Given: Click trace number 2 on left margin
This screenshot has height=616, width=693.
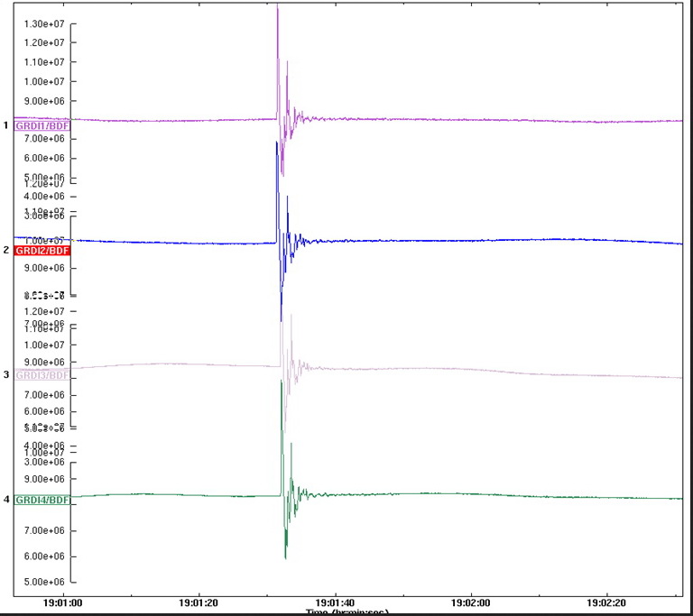Looking at the screenshot, I should (6, 250).
